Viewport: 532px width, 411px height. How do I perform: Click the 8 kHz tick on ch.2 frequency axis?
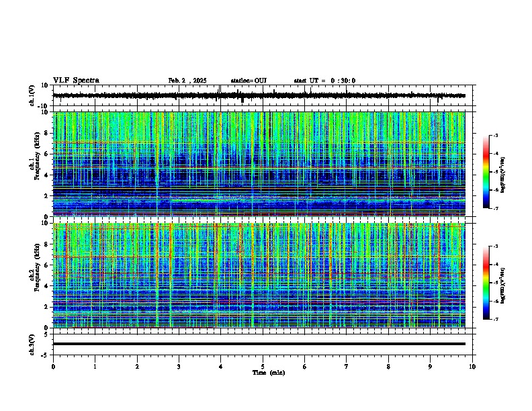[48, 244]
